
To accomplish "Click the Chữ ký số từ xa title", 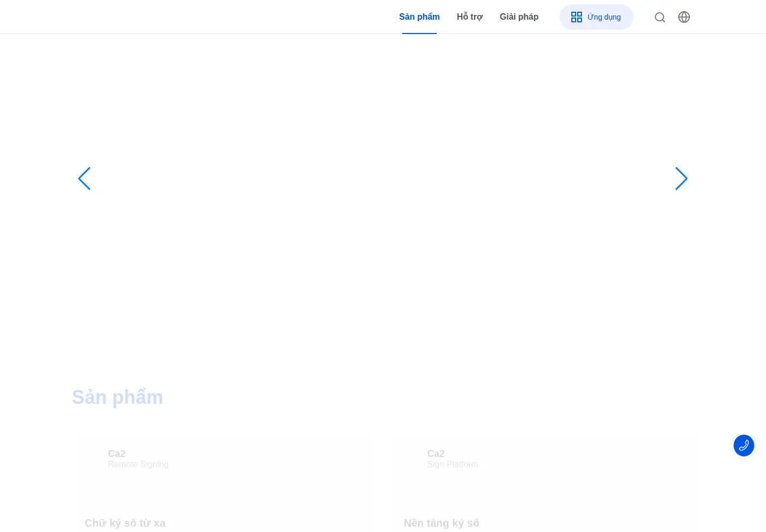I will click(x=125, y=523).
